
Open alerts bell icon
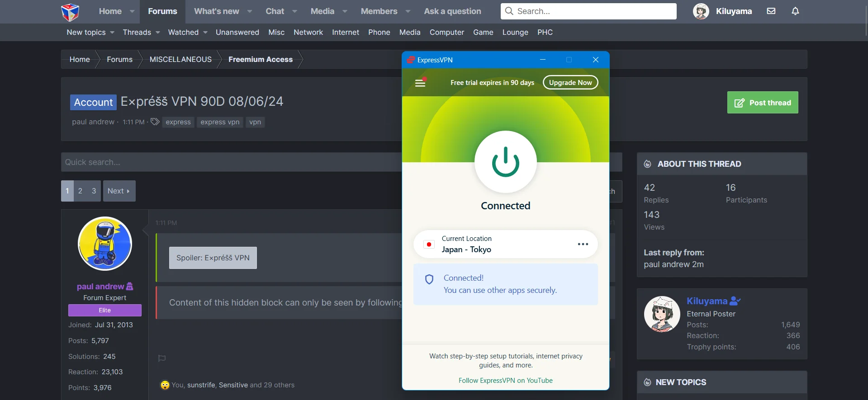795,11
